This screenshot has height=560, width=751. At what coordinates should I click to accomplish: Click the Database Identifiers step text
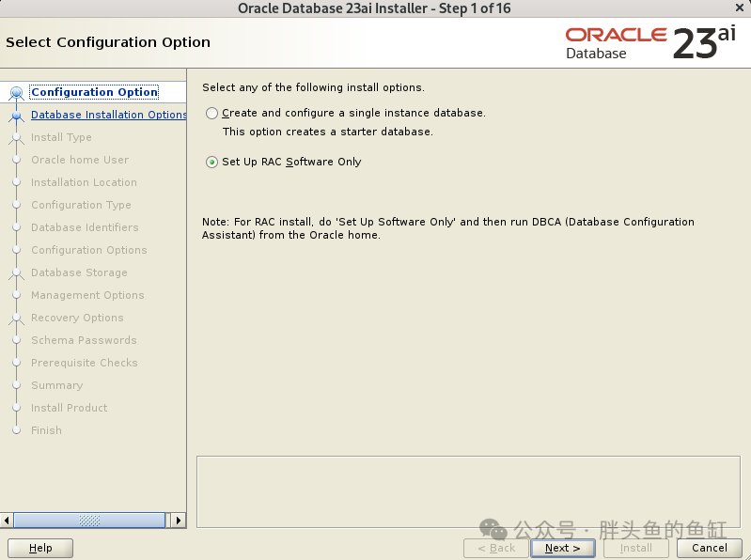[x=85, y=227]
